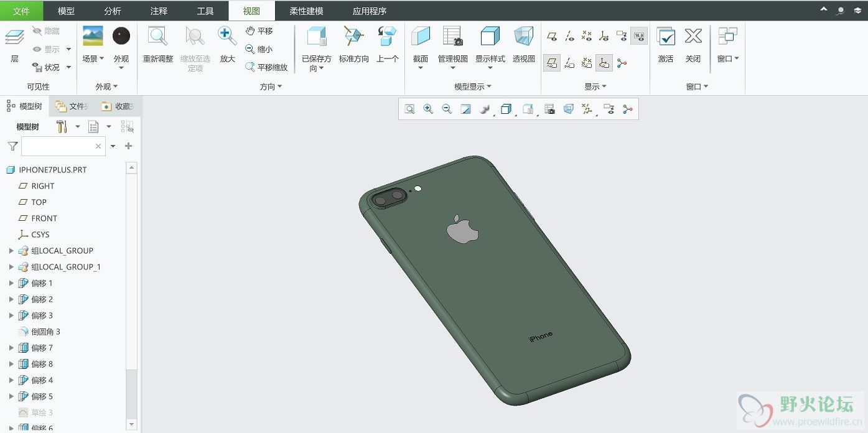Open the 文件夹 folder browser panel tab
The height and width of the screenshot is (433, 868).
coord(72,106)
